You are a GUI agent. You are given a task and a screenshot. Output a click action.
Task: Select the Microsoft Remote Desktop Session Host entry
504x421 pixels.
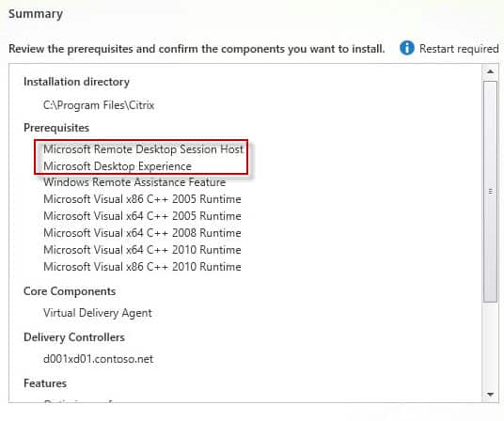coord(143,149)
